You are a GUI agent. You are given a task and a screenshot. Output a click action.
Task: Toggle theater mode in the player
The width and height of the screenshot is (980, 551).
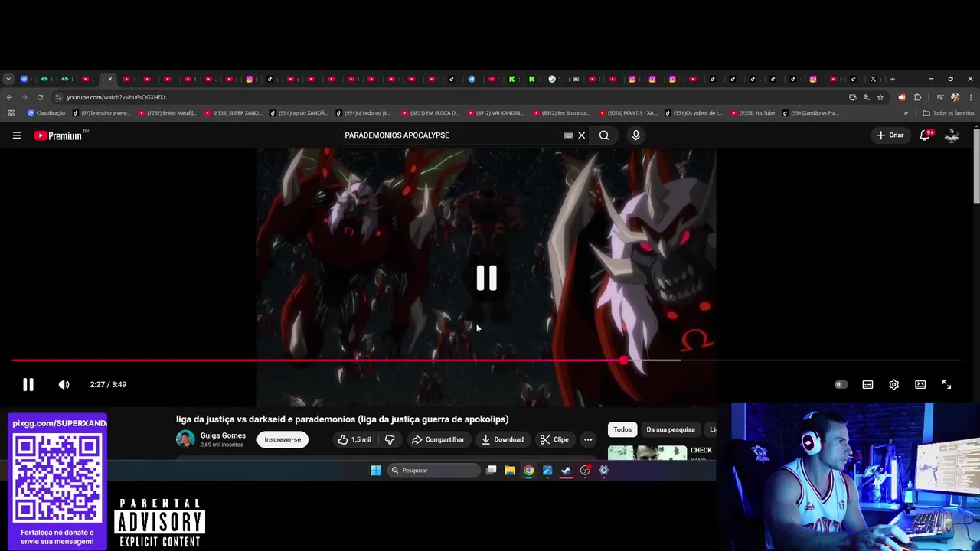pyautogui.click(x=920, y=385)
